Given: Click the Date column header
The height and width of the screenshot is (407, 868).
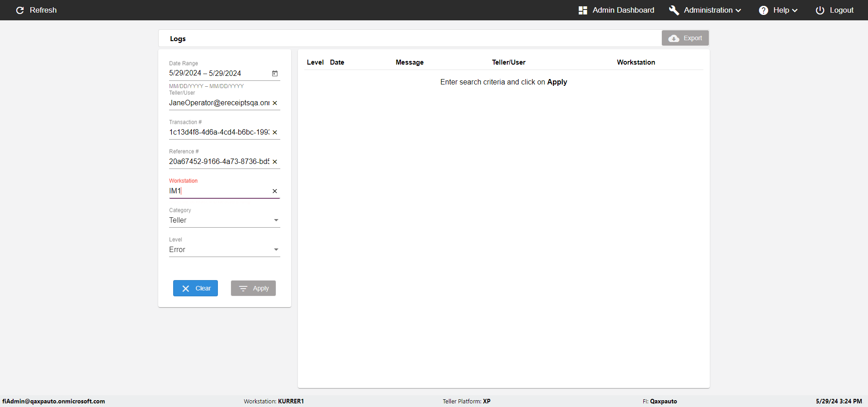Looking at the screenshot, I should click(x=337, y=62).
